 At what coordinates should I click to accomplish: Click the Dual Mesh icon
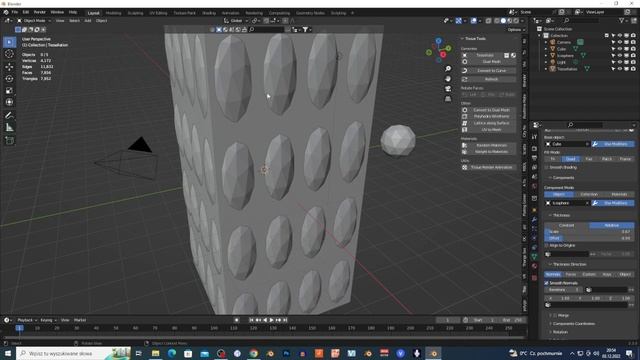pos(464,62)
